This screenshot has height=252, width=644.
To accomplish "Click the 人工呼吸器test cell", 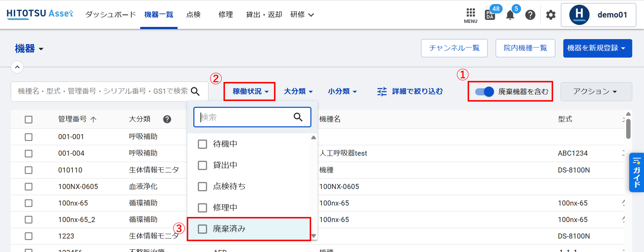I will coord(343,153).
